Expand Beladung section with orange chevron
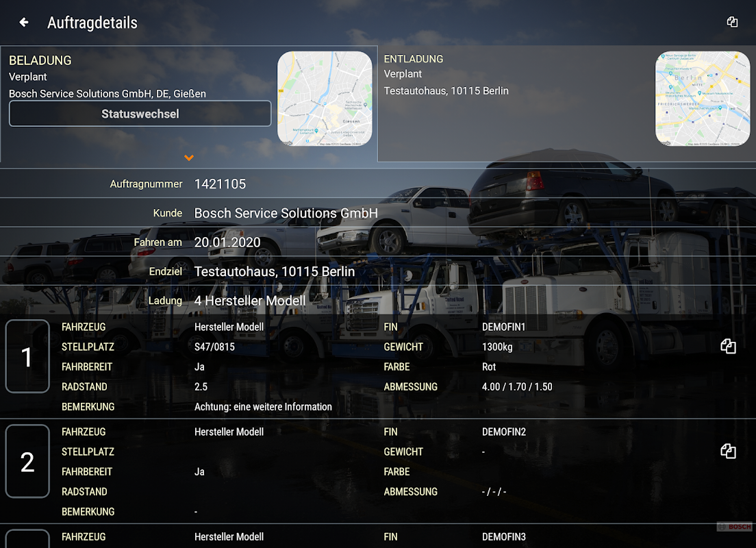 tap(189, 158)
